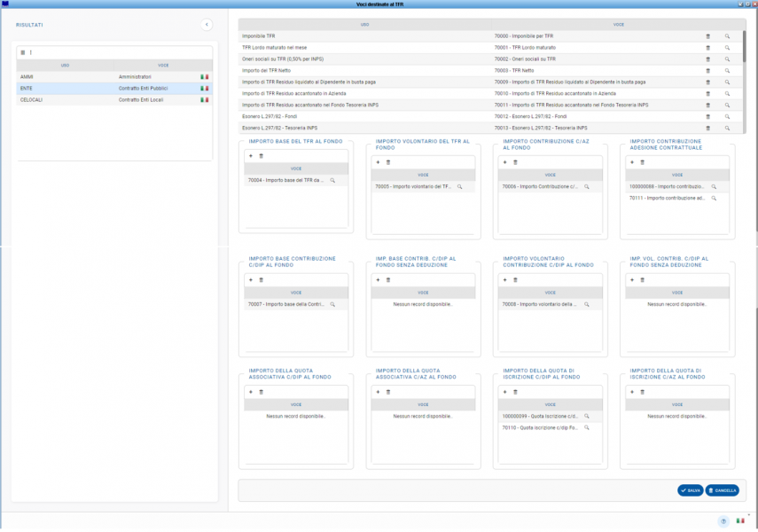Click the Cancella button
The height and width of the screenshot is (532, 758).
723,490
